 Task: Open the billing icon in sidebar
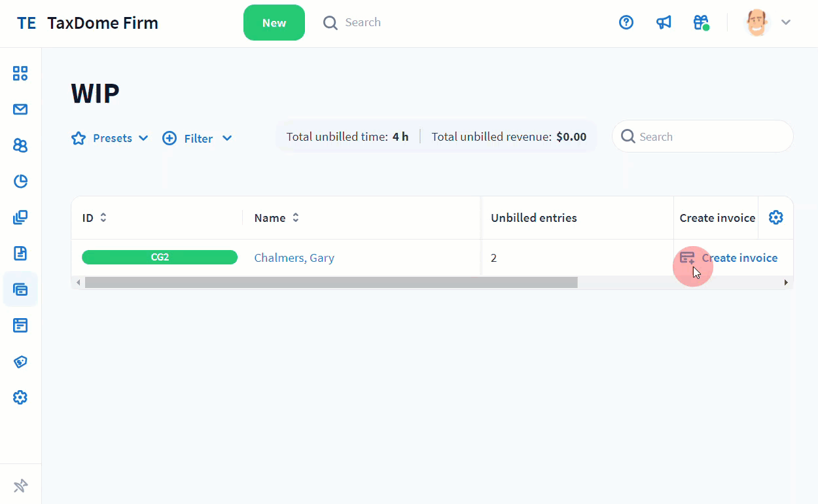(x=20, y=289)
